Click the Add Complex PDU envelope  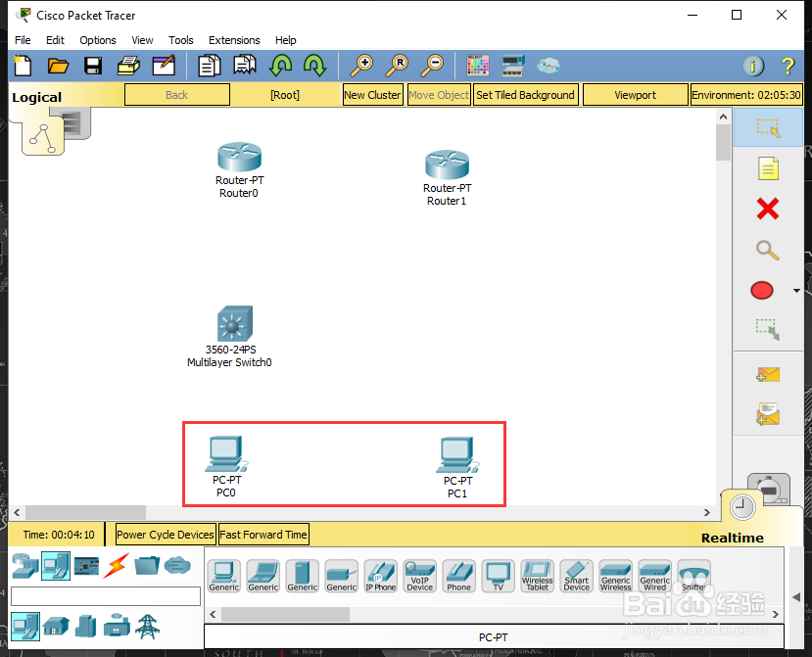click(x=768, y=414)
